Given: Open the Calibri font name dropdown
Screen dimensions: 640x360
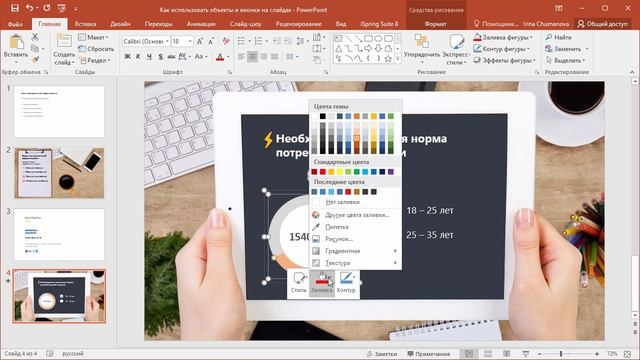Looking at the screenshot, I should pyautogui.click(x=167, y=41).
